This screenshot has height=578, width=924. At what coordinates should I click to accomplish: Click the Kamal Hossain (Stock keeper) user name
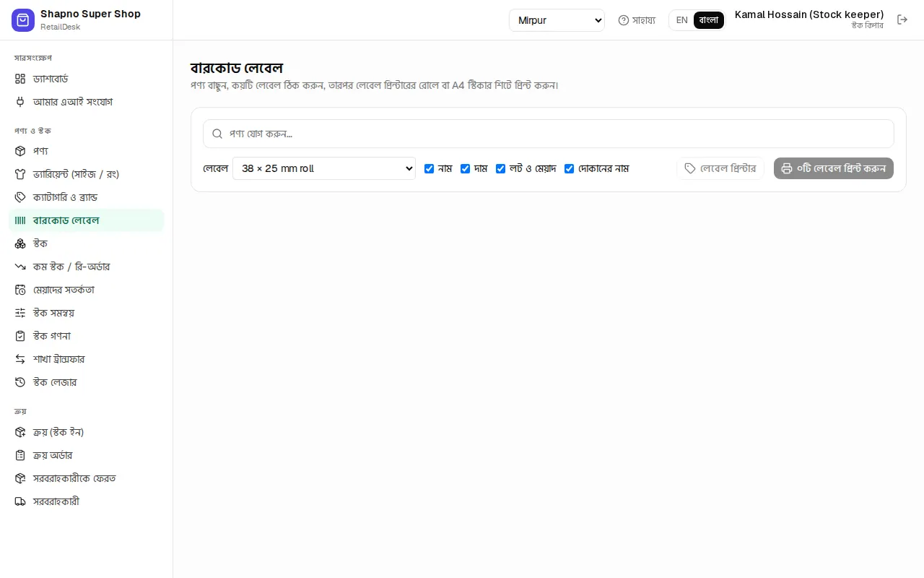(809, 14)
